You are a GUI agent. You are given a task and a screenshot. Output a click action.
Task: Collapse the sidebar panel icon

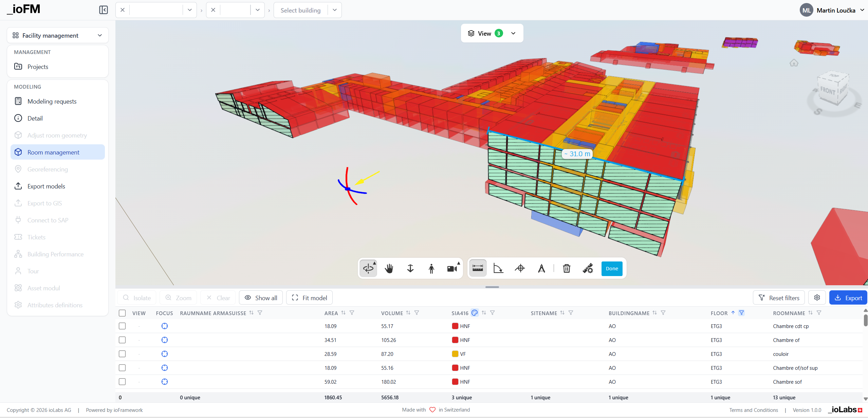104,10
